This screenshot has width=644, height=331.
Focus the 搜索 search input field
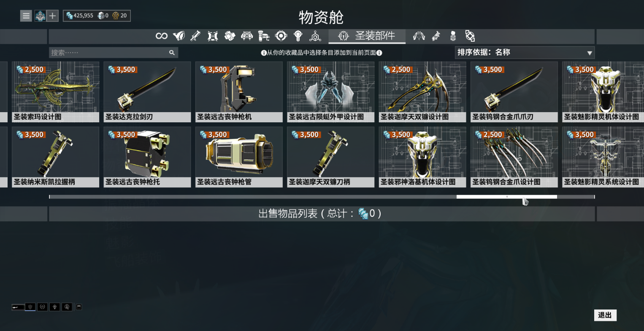point(108,53)
